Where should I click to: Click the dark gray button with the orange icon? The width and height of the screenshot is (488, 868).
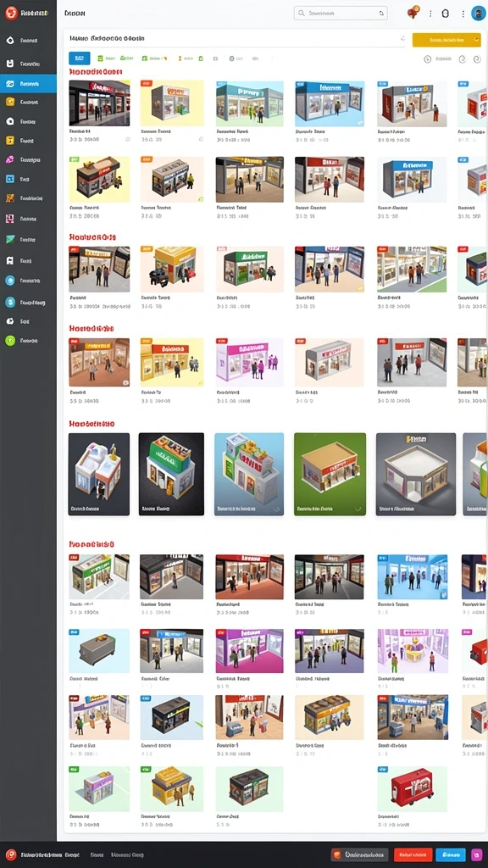click(x=359, y=854)
